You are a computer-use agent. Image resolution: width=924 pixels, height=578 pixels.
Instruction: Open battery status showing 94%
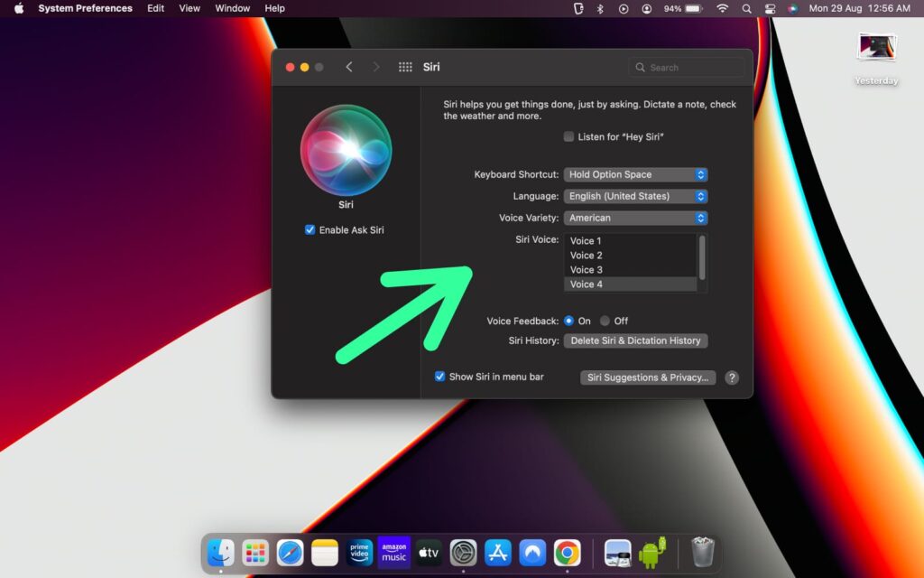click(x=683, y=8)
